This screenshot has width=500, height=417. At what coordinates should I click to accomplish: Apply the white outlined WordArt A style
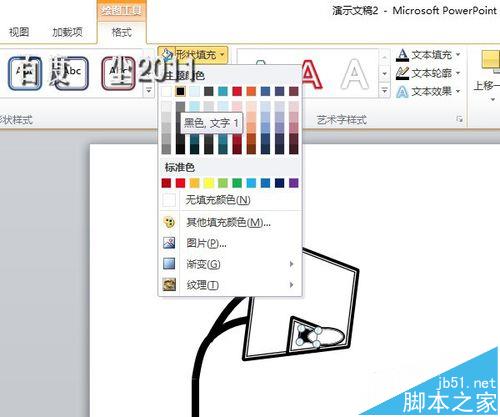coord(355,74)
